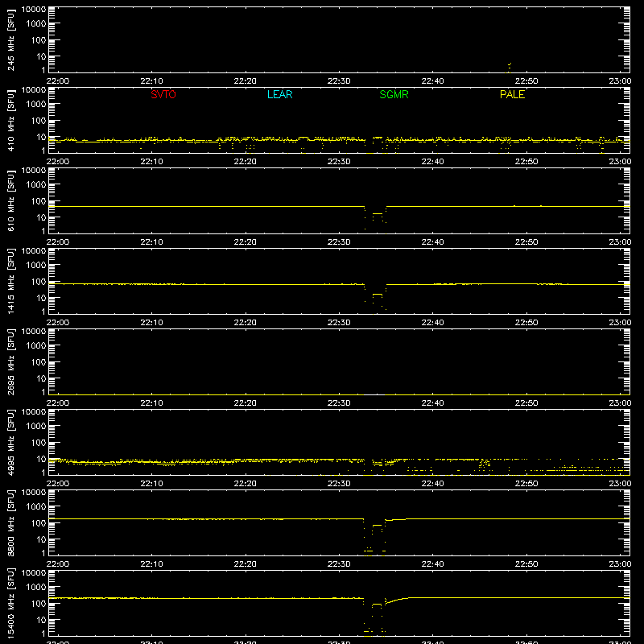Select the 410 MHz [SFU] axis title
The width and height of the screenshot is (644, 644).
pyautogui.click(x=10, y=120)
